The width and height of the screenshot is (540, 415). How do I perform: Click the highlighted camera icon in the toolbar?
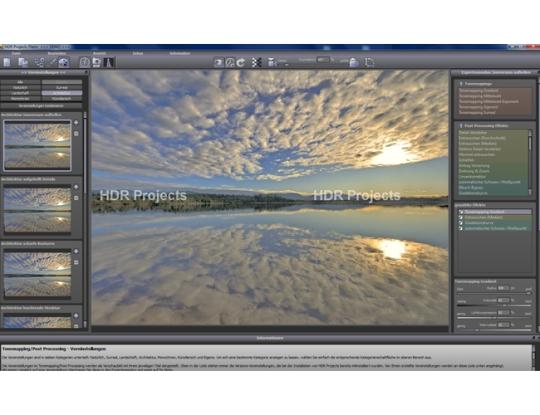[x=64, y=62]
